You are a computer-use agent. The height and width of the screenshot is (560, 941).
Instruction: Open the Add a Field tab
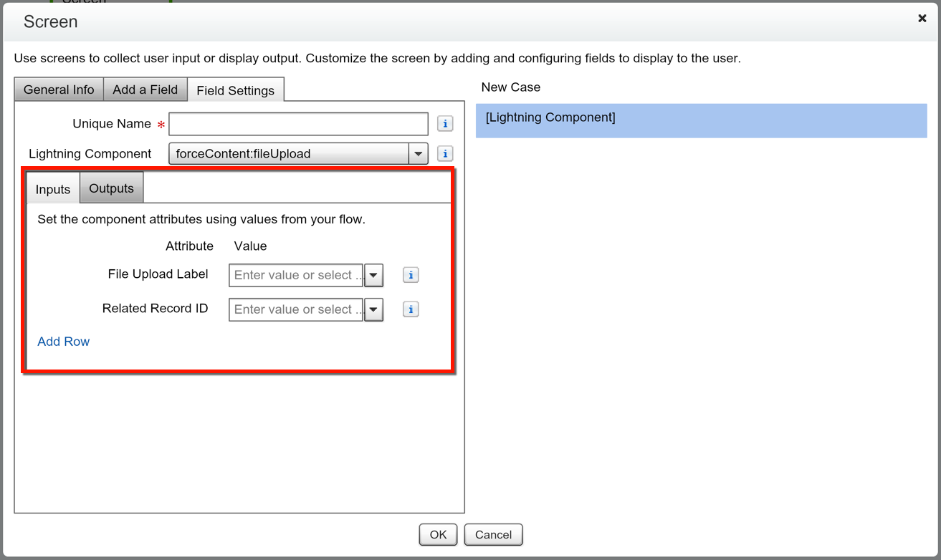(x=145, y=90)
